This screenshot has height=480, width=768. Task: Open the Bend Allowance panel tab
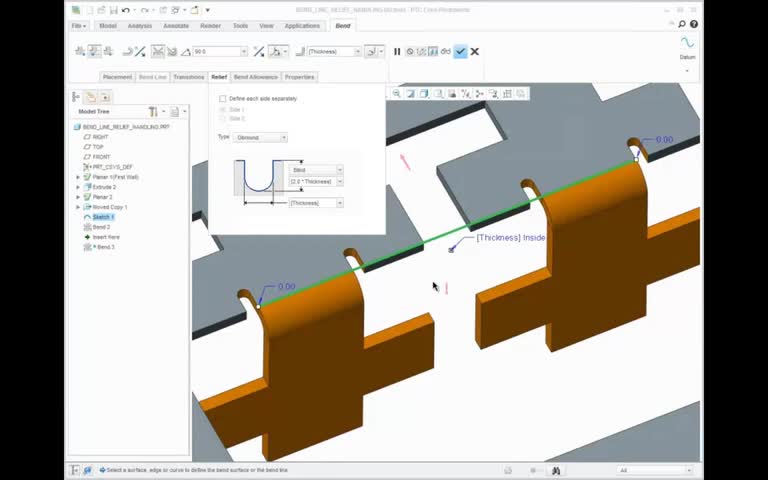[256, 77]
